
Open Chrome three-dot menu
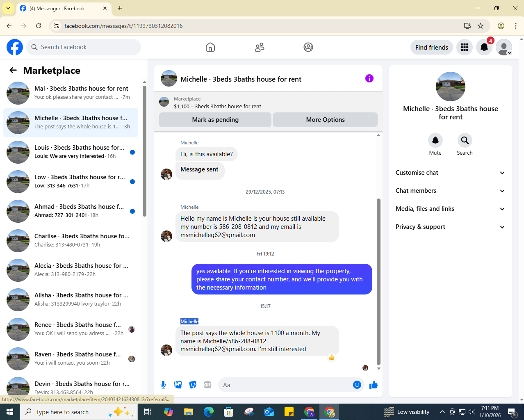pos(516,26)
